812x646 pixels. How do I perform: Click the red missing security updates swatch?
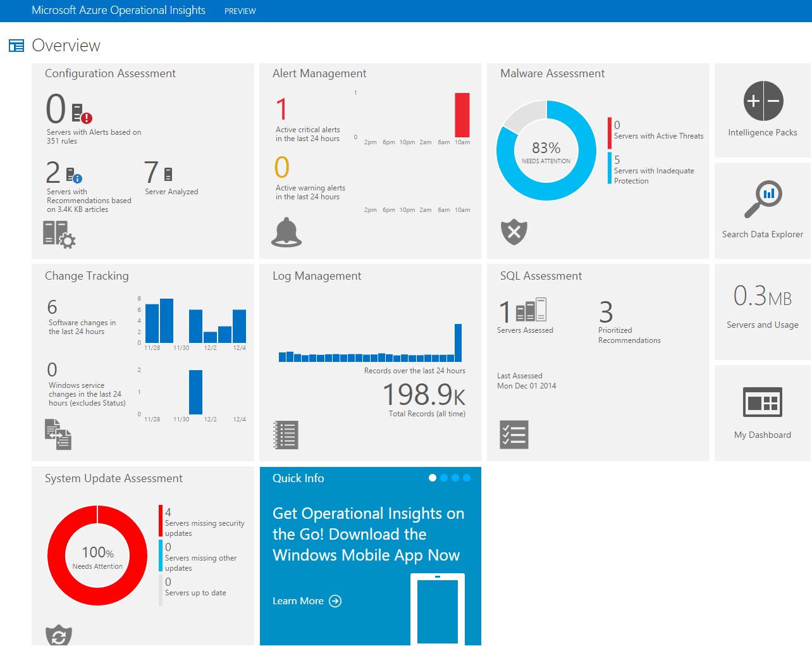point(161,521)
